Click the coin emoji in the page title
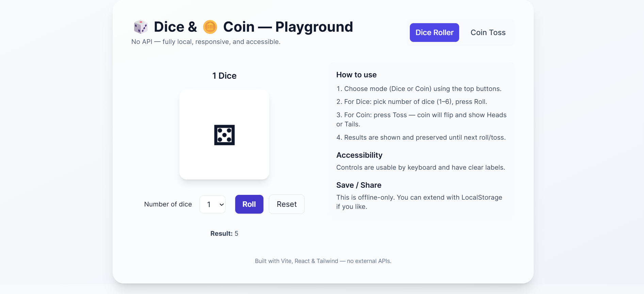The width and height of the screenshot is (644, 294). coord(210,27)
